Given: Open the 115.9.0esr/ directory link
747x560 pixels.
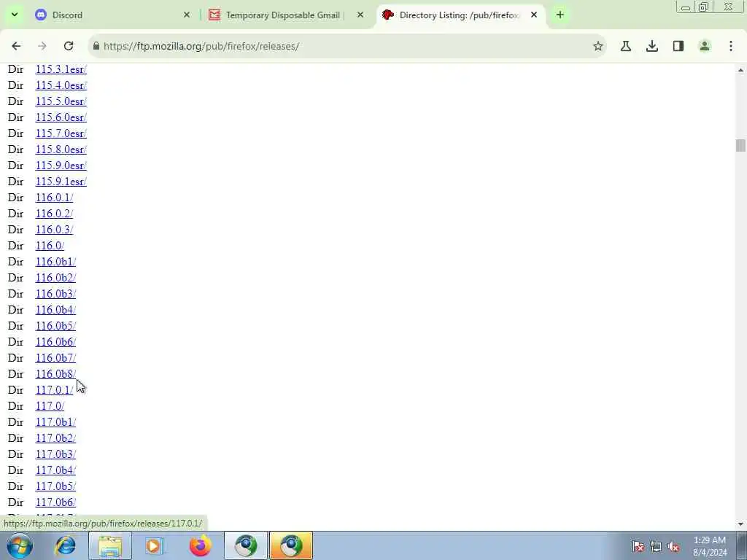Looking at the screenshot, I should point(61,166).
